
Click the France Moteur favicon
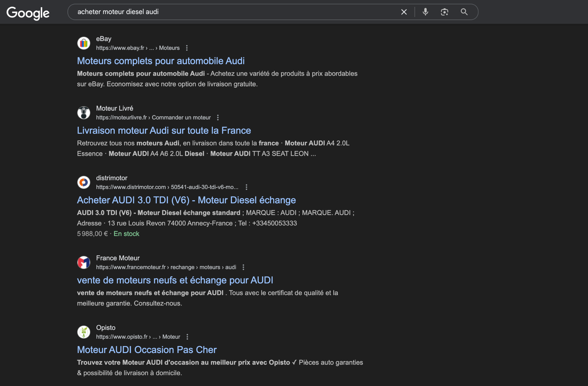click(x=84, y=262)
